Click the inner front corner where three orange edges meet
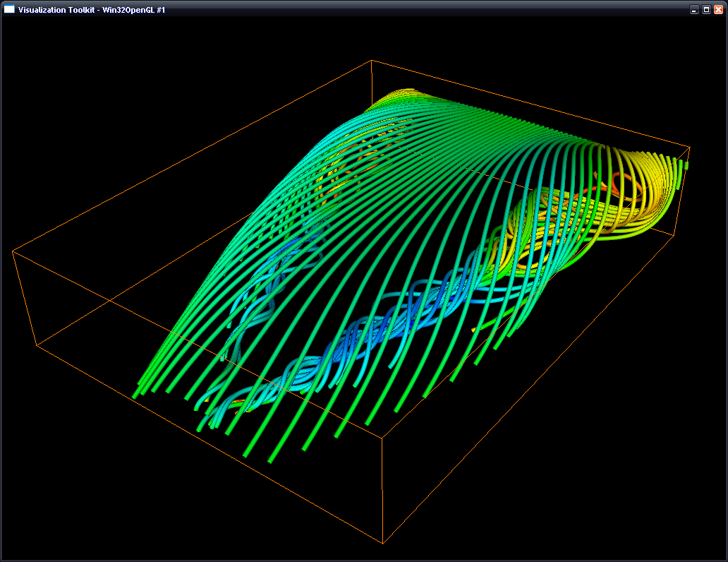 point(382,438)
